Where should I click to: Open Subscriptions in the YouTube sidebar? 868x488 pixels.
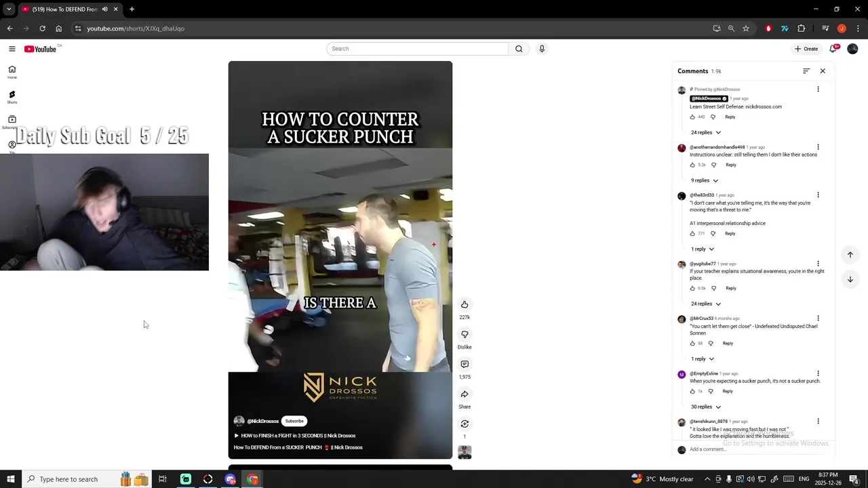pos(12,122)
